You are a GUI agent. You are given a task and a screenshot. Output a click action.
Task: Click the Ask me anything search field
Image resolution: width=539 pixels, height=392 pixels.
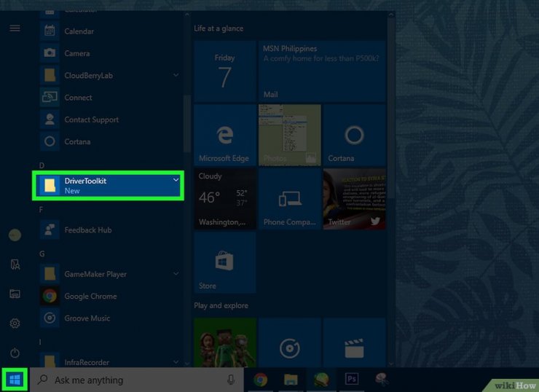pos(131,380)
